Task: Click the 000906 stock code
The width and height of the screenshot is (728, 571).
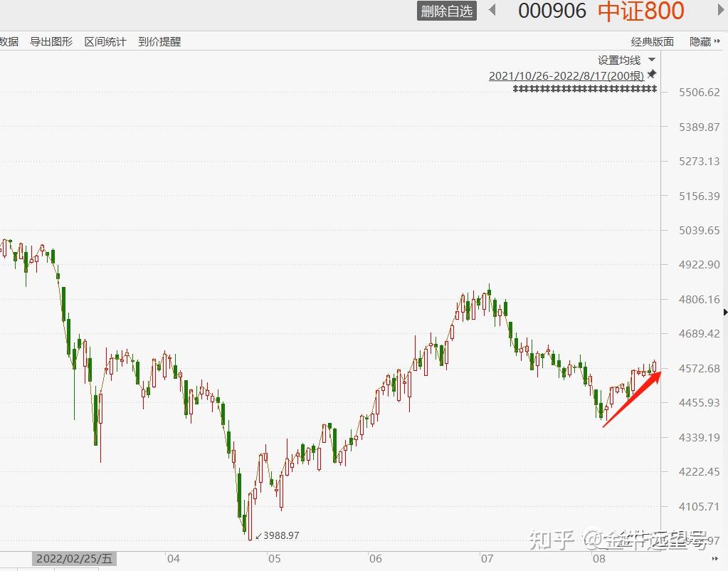Action: [552, 11]
